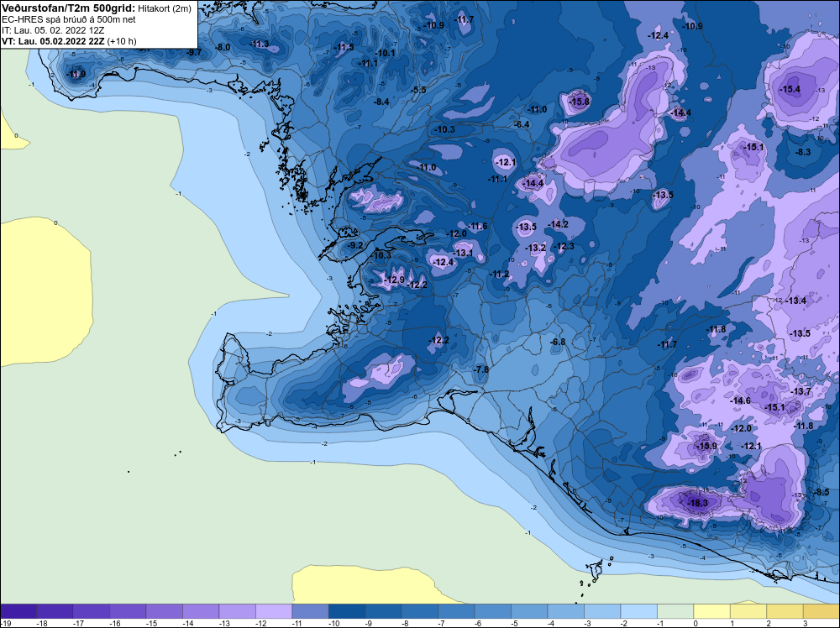The image size is (840, 628).
Task: Click the -12.3 temperature label
Action: point(564,246)
